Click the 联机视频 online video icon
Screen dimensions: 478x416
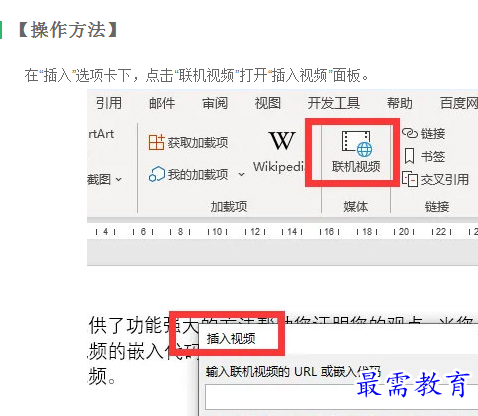click(x=356, y=144)
